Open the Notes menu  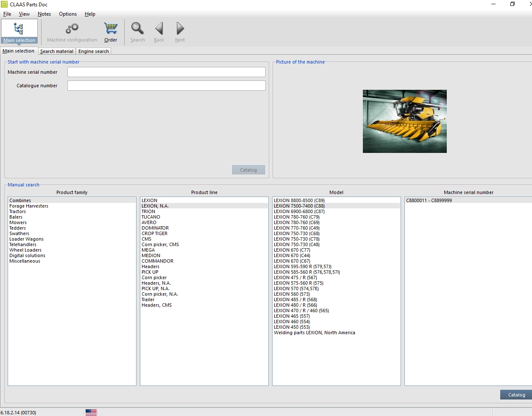pos(44,14)
